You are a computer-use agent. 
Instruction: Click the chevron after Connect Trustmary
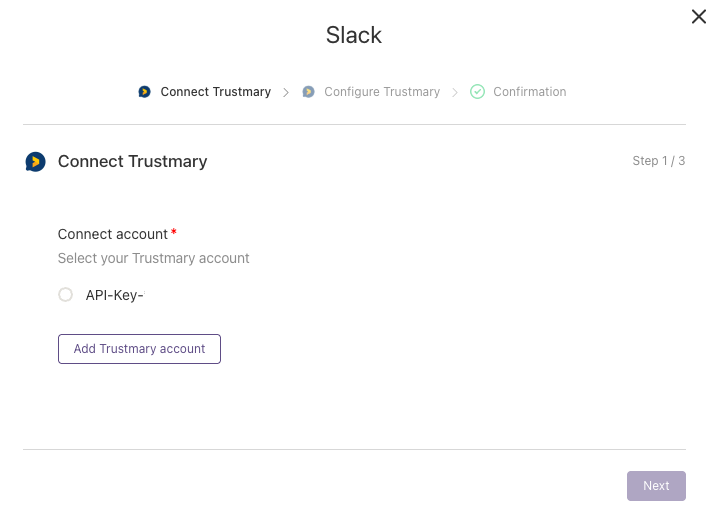point(286,93)
